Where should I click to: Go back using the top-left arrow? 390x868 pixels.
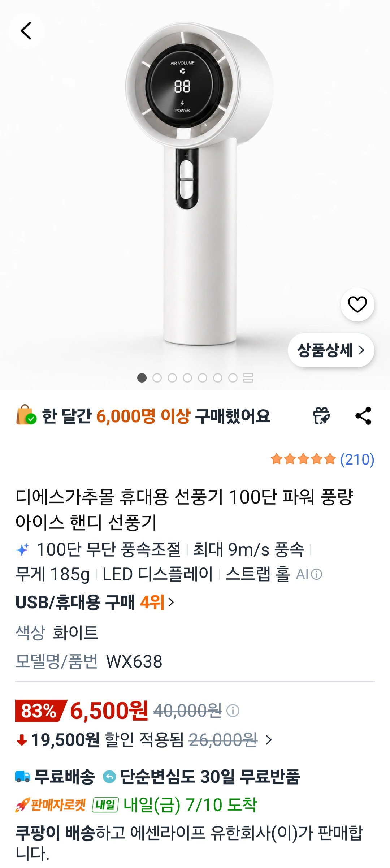26,31
